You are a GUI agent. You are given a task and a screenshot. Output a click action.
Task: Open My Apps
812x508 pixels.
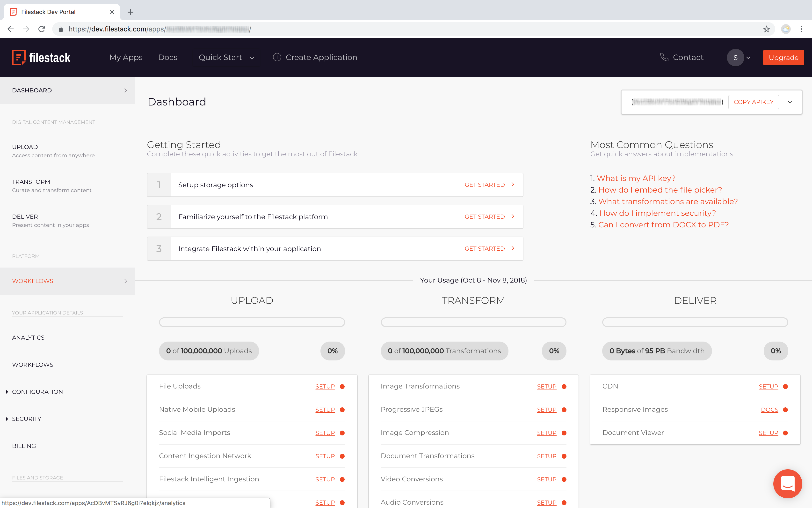pyautogui.click(x=126, y=58)
